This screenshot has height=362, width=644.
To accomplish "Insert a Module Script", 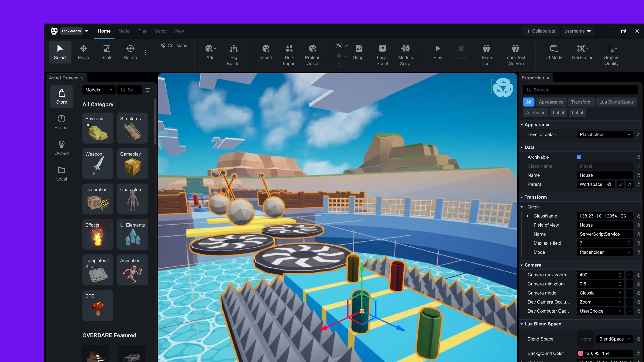I will [x=405, y=55].
